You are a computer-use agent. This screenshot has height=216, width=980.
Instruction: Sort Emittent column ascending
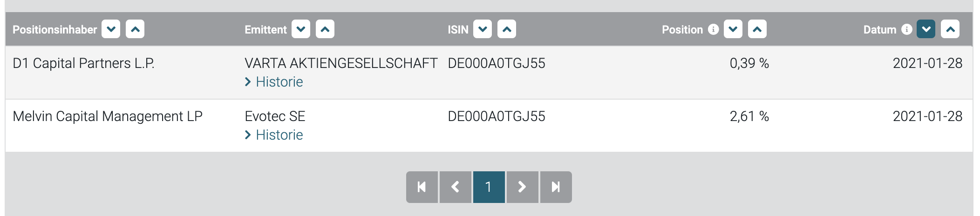point(325,29)
